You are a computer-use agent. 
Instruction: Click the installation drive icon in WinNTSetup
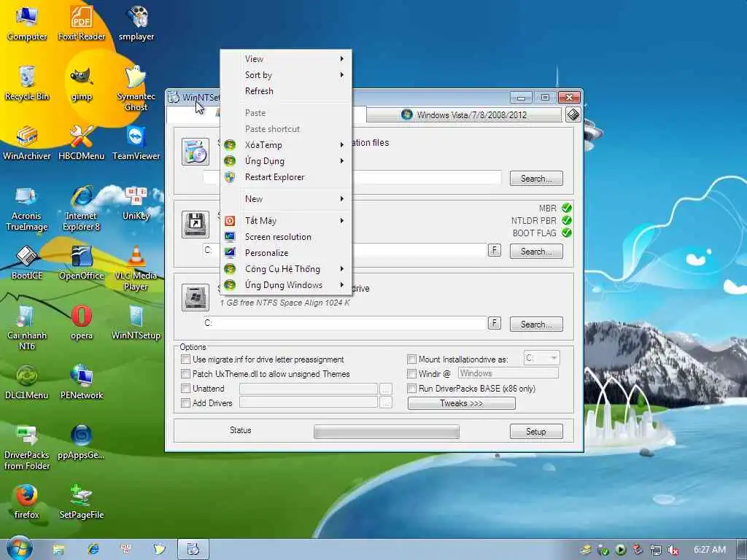point(196,297)
